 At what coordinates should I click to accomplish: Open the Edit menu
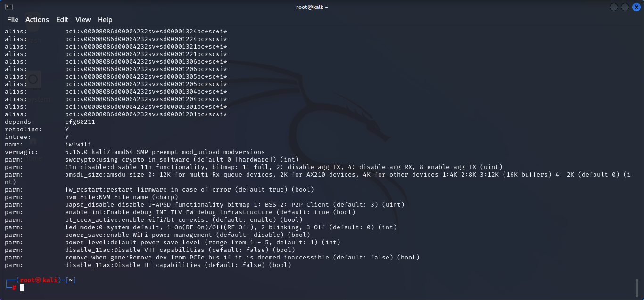click(62, 20)
